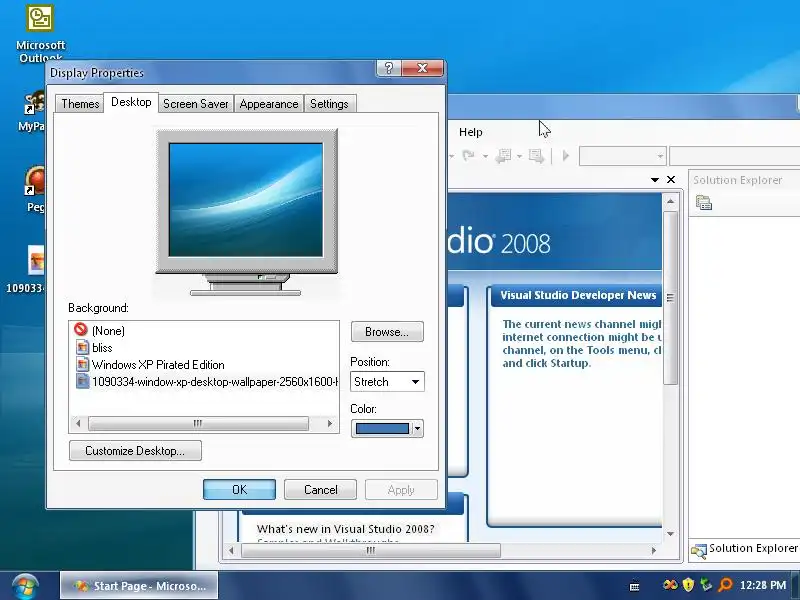Select bliss in the Background list
Image resolution: width=800 pixels, height=600 pixels.
click(102, 347)
